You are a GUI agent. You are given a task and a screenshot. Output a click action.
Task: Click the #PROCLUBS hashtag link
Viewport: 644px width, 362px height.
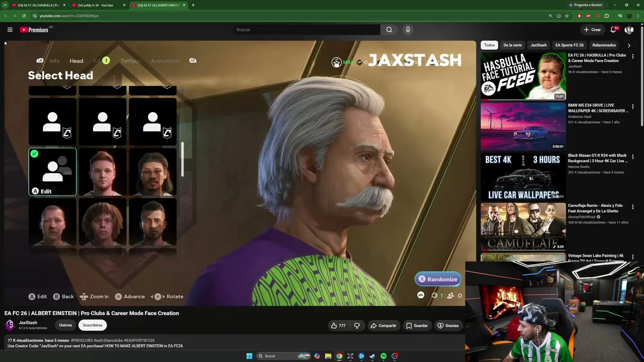[x=82, y=340]
